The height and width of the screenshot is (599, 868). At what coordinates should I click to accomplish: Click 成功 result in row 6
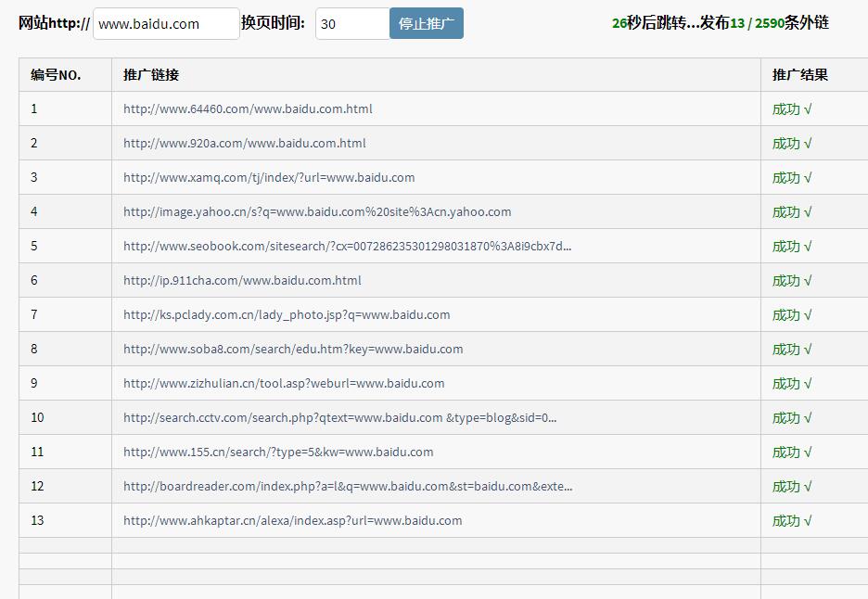792,281
